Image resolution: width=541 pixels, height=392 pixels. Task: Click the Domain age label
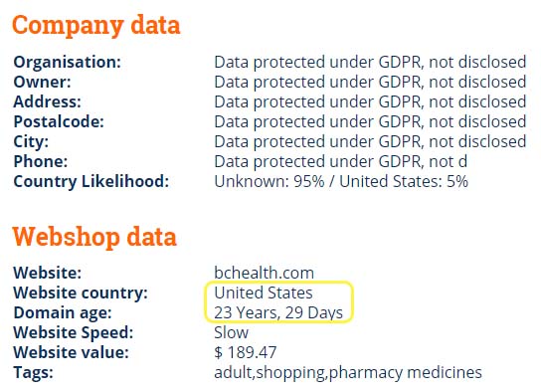[63, 312]
